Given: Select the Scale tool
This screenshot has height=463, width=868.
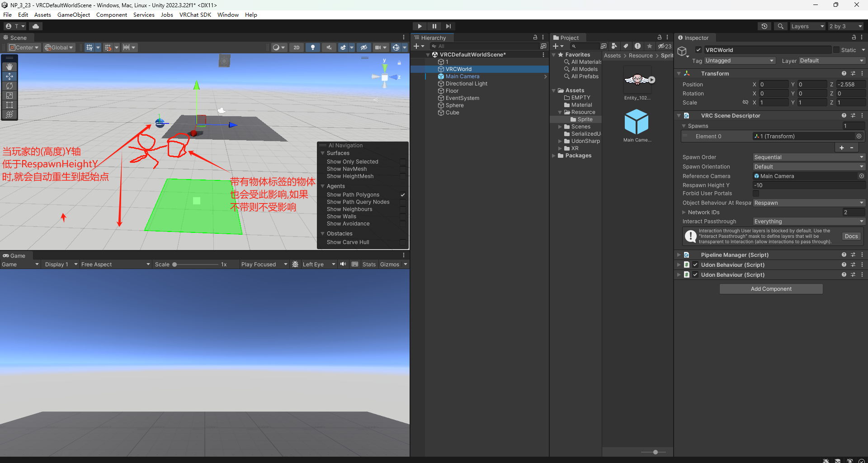Looking at the screenshot, I should click(x=9, y=95).
